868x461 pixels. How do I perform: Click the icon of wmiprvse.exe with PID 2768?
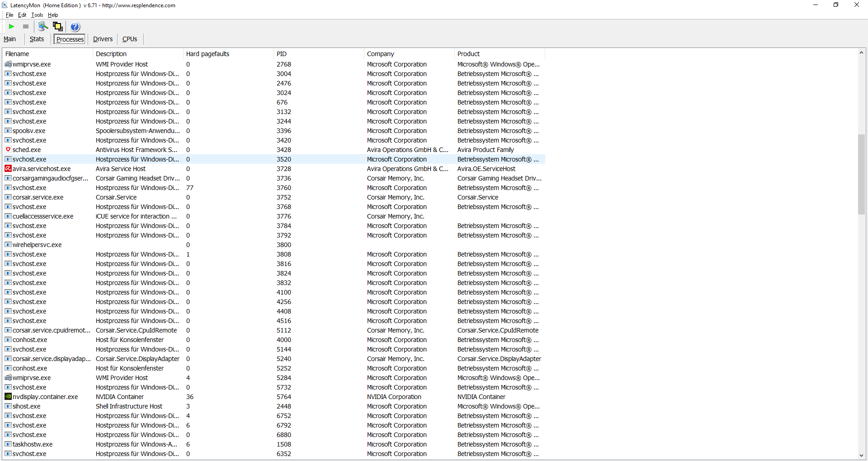pos(8,64)
